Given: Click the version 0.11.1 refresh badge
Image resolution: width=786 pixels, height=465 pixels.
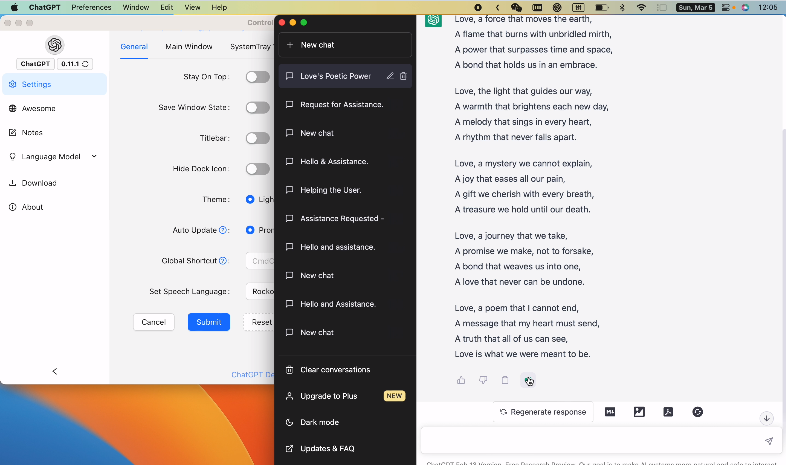Looking at the screenshot, I should 75,64.
